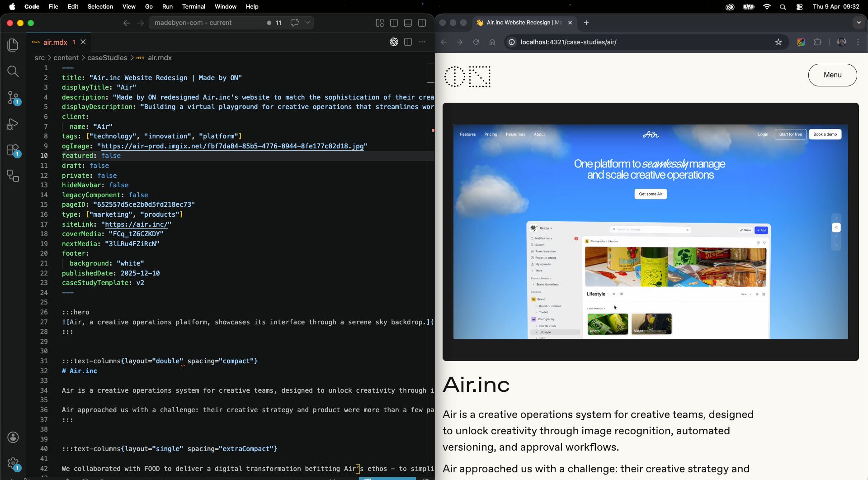
Task: Open the Accounts icon in the activity bar
Action: click(x=13, y=437)
